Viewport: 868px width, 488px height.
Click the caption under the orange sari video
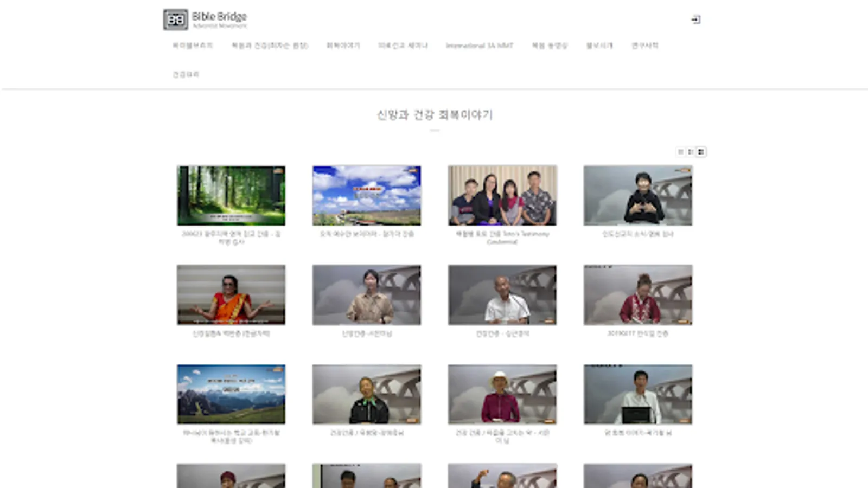pos(231,333)
